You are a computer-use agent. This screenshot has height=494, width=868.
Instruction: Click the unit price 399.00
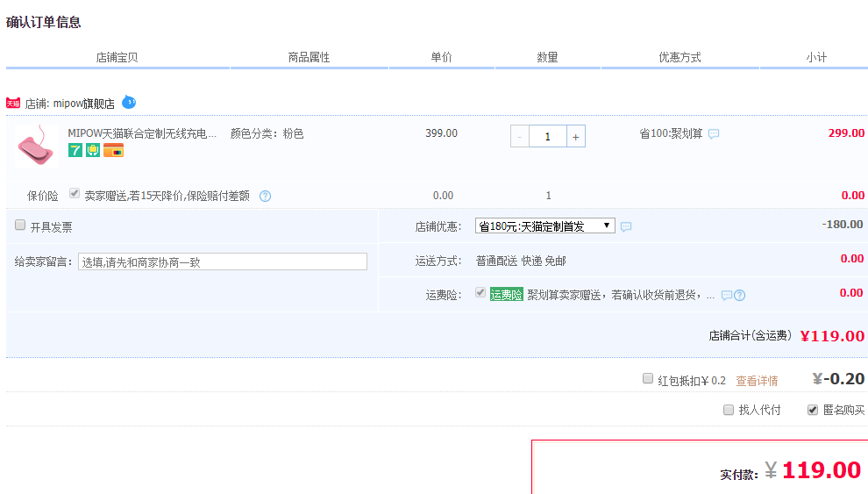coord(442,133)
